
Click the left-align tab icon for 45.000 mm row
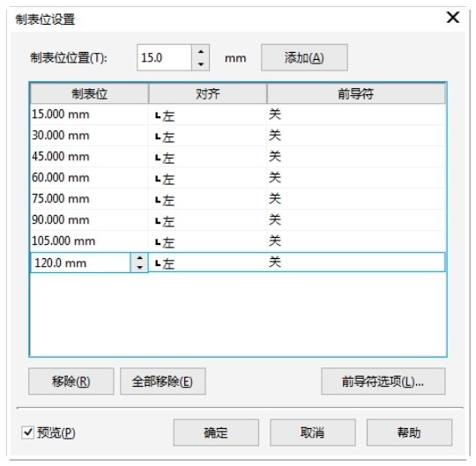pyautogui.click(x=158, y=158)
